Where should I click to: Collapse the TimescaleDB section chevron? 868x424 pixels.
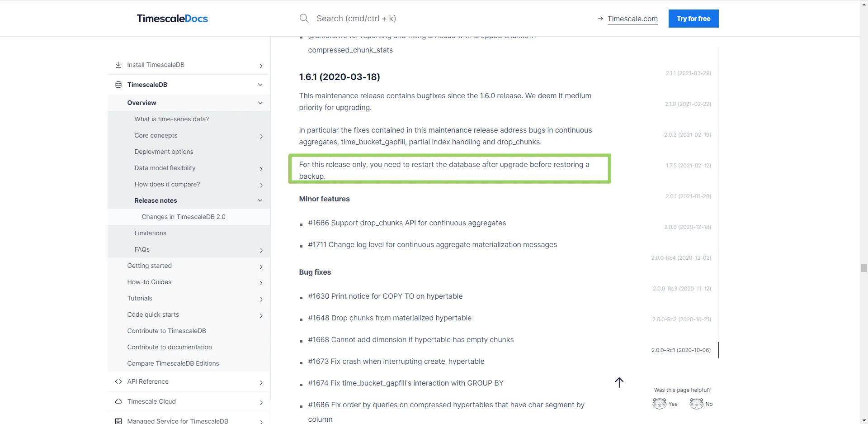[260, 85]
